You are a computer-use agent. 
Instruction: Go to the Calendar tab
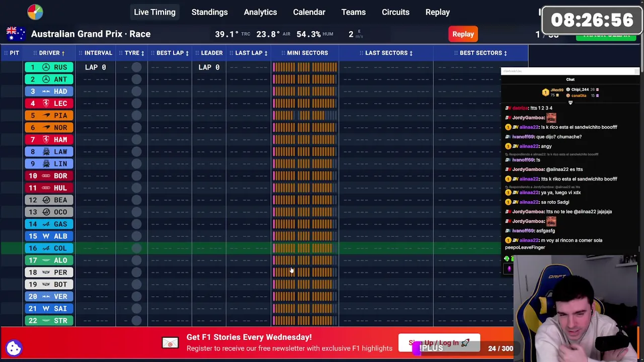click(x=309, y=12)
